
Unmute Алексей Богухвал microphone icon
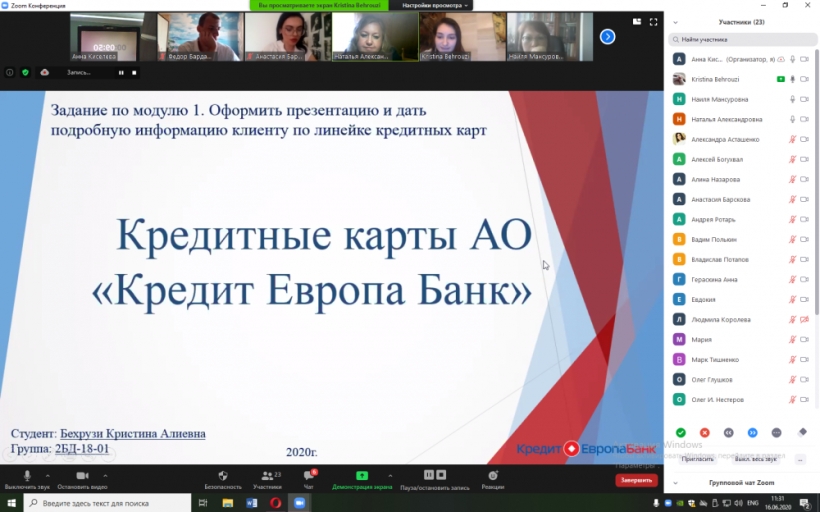click(x=792, y=159)
